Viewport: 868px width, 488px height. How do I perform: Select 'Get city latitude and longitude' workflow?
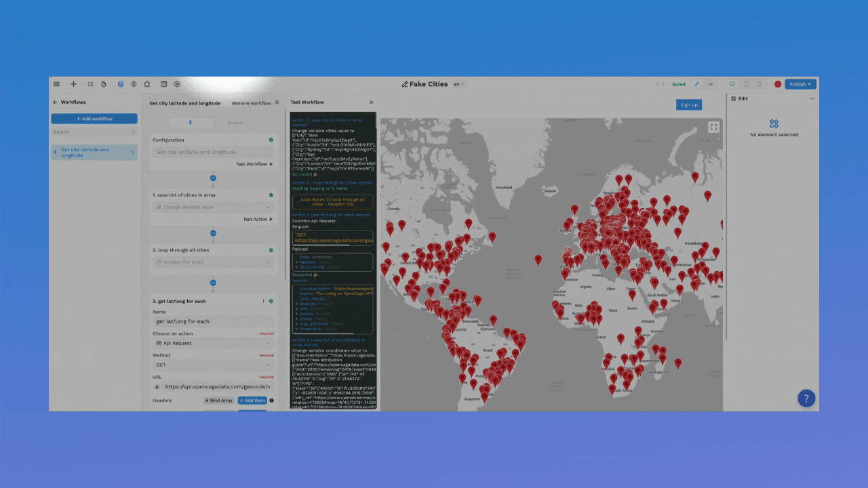94,152
